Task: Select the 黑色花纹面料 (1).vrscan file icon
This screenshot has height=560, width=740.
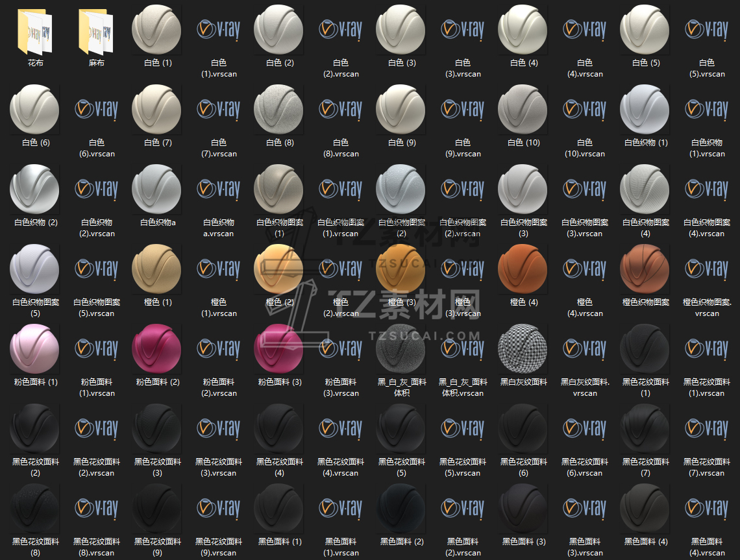Action: tap(706, 348)
